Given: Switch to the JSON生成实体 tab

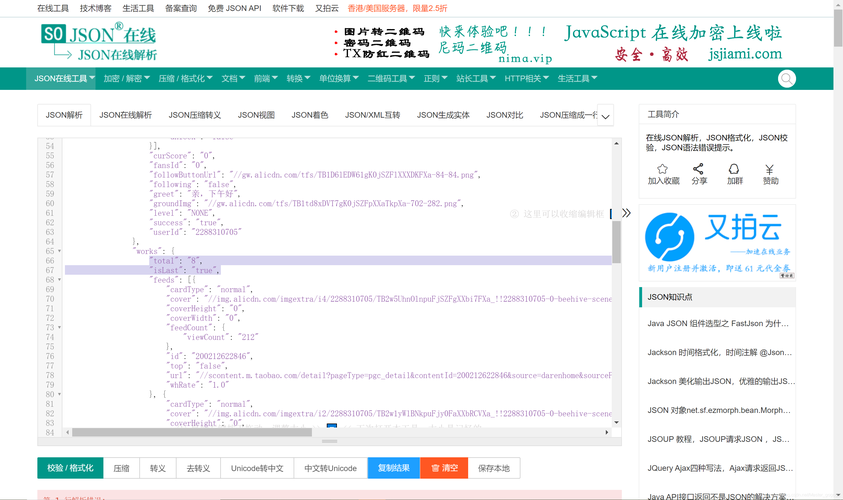Looking at the screenshot, I should pos(443,115).
